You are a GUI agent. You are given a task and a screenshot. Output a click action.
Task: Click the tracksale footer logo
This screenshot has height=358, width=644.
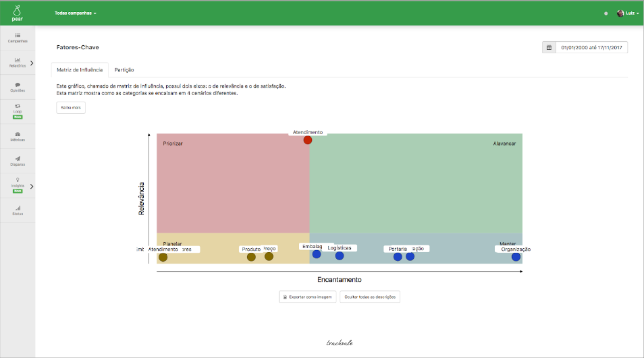(340, 342)
